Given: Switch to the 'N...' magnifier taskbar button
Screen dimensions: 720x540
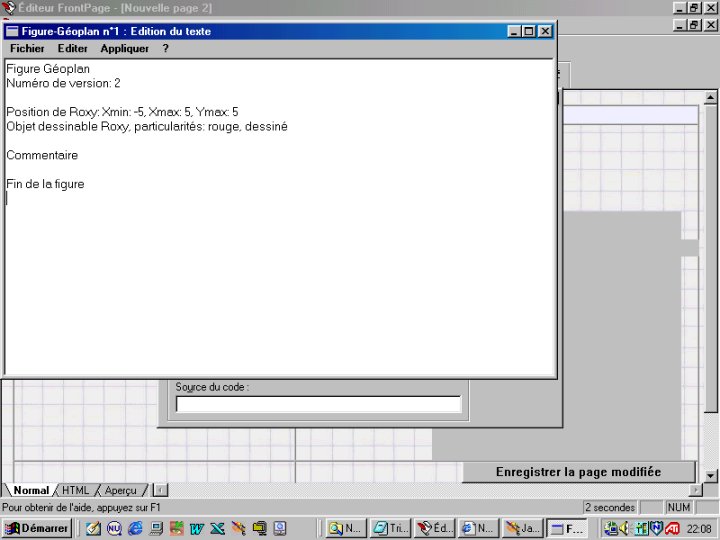Looking at the screenshot, I should (x=346, y=529).
